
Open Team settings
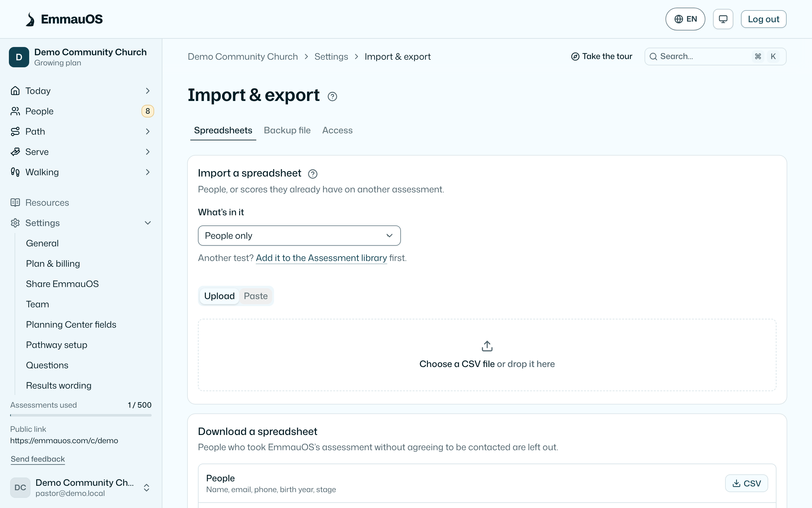[x=37, y=304]
